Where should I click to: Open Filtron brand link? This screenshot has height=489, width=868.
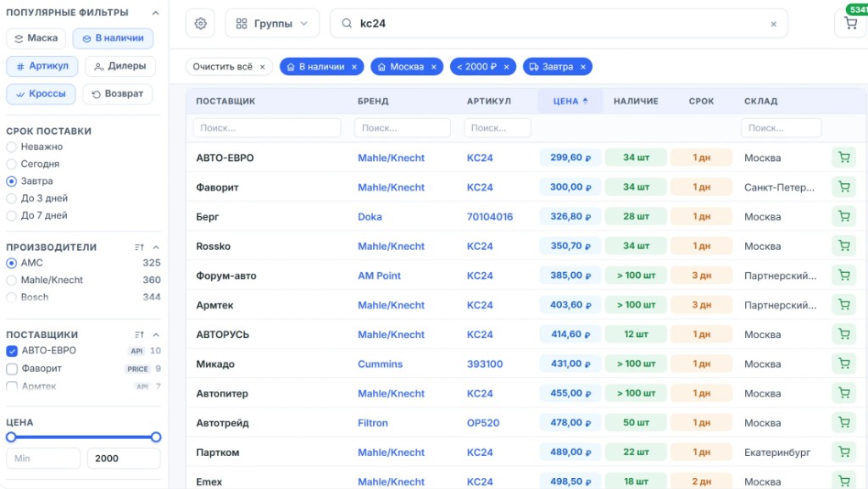(x=373, y=423)
